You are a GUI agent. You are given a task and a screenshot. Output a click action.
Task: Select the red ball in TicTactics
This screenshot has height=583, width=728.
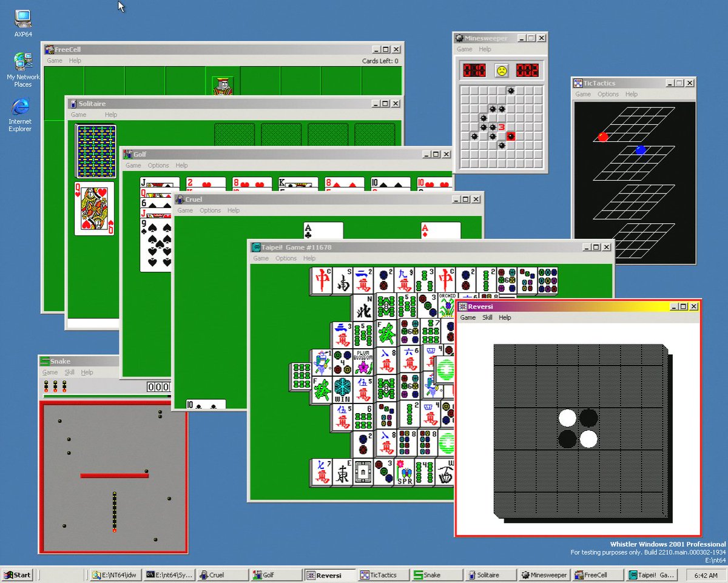[603, 137]
